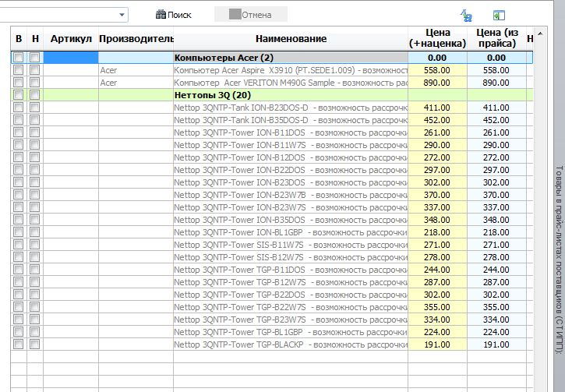Open the Товары в прайс-листах поставщиков side tab
The width and height of the screenshot is (565, 392).
(559, 260)
